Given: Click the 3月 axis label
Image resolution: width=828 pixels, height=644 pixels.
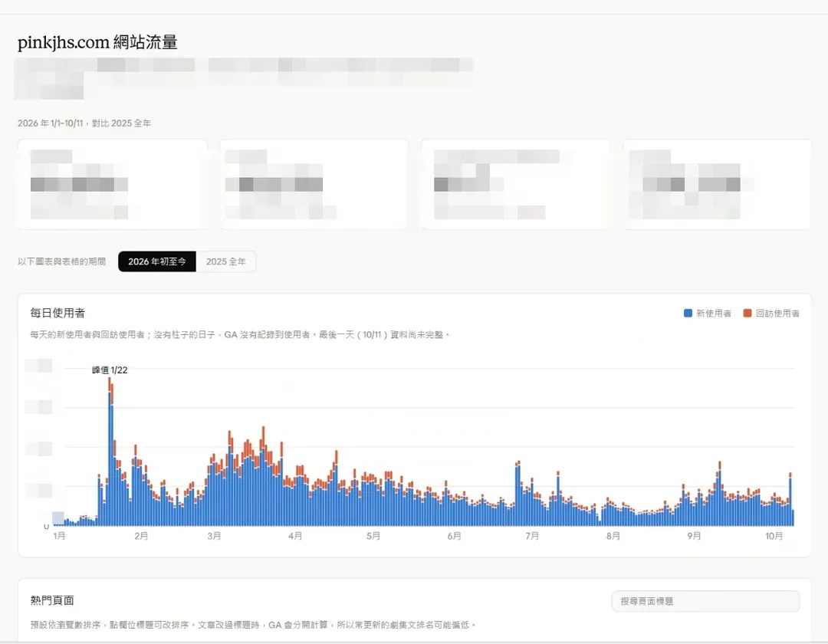Looking at the screenshot, I should point(214,536).
